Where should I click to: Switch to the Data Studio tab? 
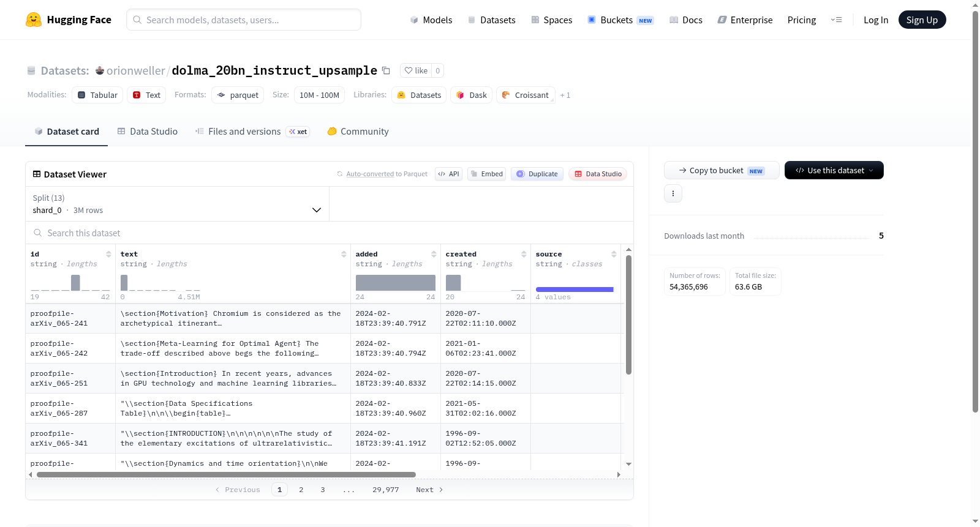(x=148, y=132)
